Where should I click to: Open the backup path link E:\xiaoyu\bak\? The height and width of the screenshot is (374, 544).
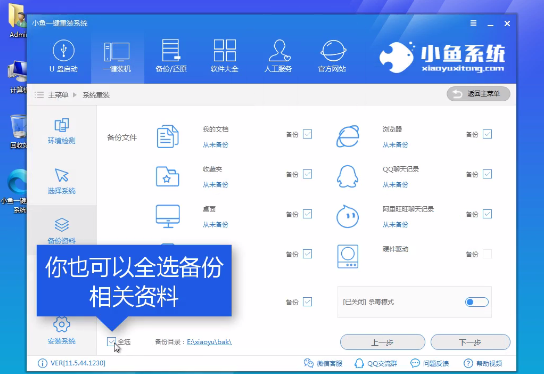[209, 342]
